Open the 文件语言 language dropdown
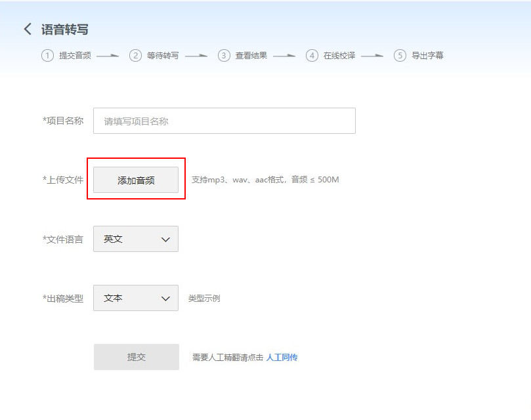The image size is (531, 420). point(135,238)
